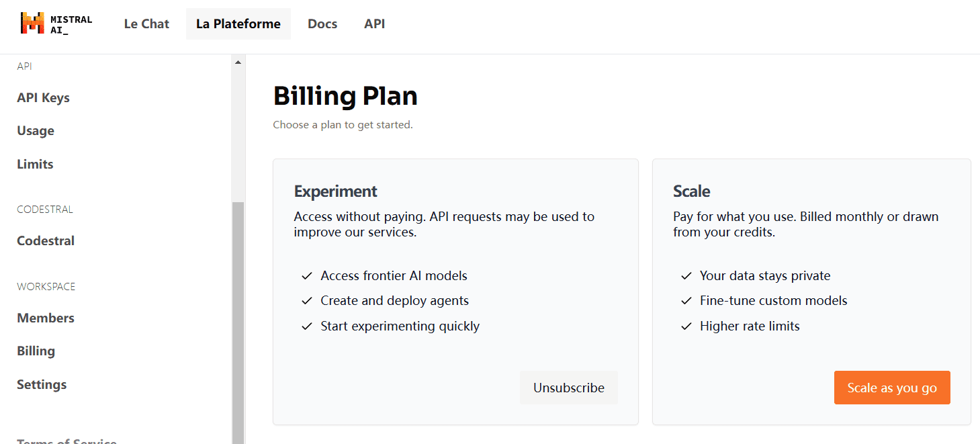
Task: Click the sidebar vertical scrollbar thumb
Action: [x=238, y=322]
